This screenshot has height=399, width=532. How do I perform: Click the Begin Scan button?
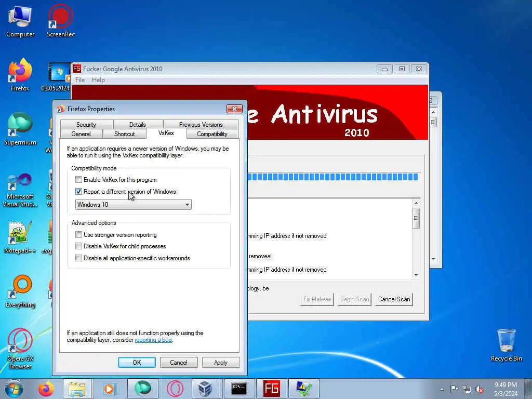[354, 299]
